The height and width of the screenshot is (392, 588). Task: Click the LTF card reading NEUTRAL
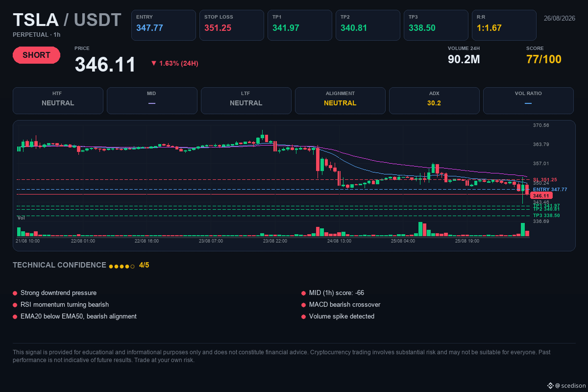pyautogui.click(x=246, y=100)
